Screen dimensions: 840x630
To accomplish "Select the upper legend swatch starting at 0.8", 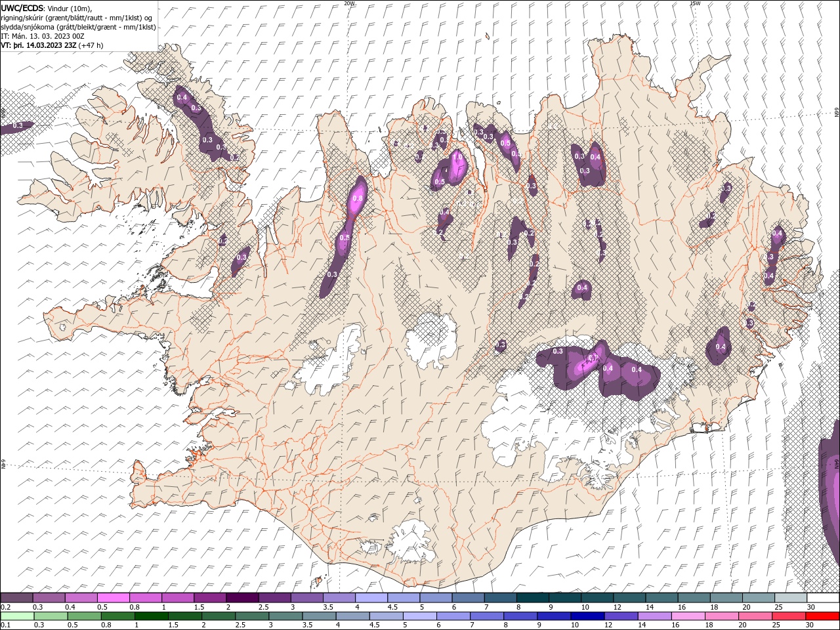I will [146, 598].
